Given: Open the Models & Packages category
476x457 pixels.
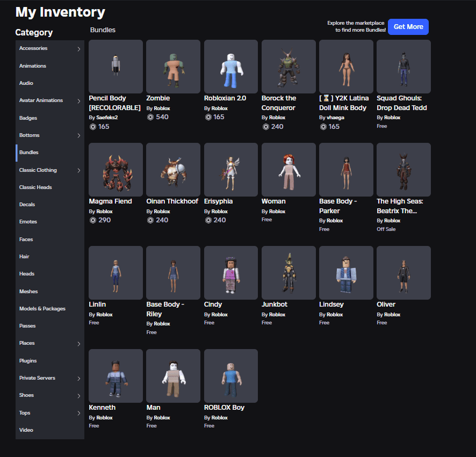Looking at the screenshot, I should (42, 309).
